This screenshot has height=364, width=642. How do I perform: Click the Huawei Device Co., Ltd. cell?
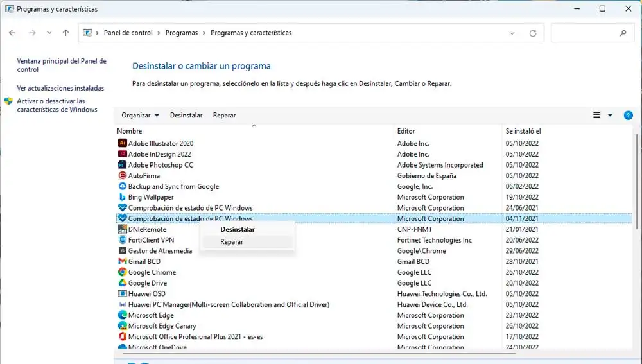pyautogui.click(x=432, y=304)
